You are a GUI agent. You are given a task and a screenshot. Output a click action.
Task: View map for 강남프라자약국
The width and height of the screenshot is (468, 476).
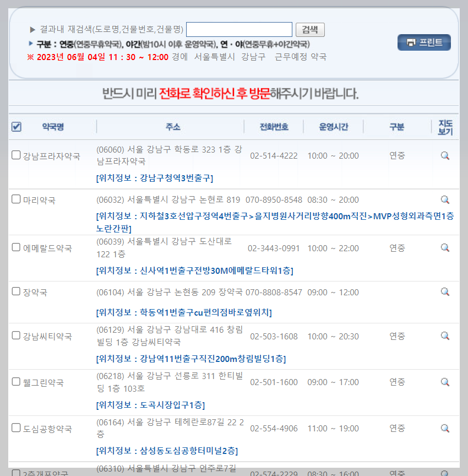click(445, 156)
